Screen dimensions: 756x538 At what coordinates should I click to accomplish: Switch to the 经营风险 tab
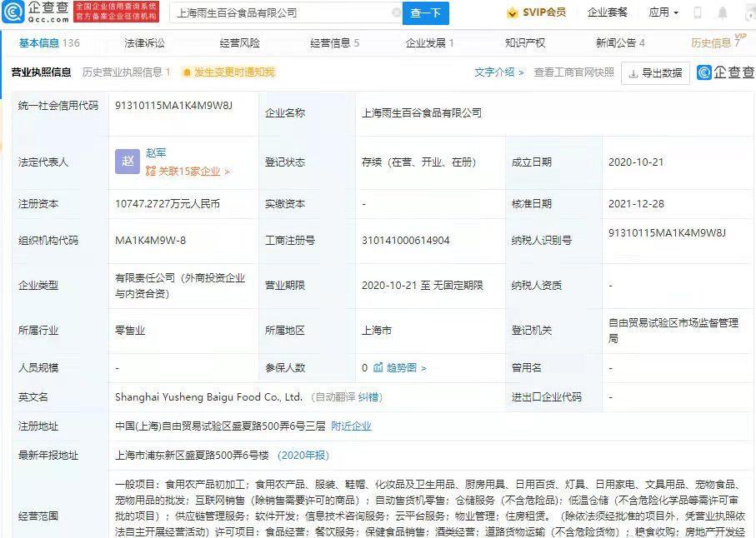pos(239,42)
